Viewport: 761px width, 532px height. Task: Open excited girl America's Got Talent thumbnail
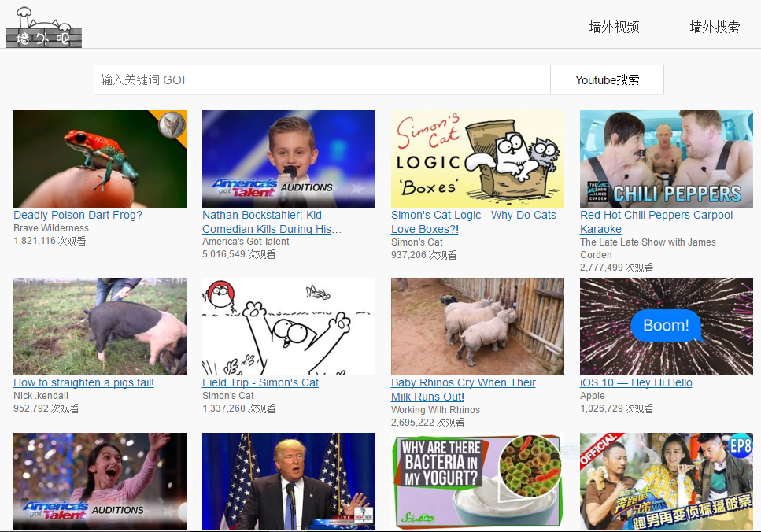[100, 482]
